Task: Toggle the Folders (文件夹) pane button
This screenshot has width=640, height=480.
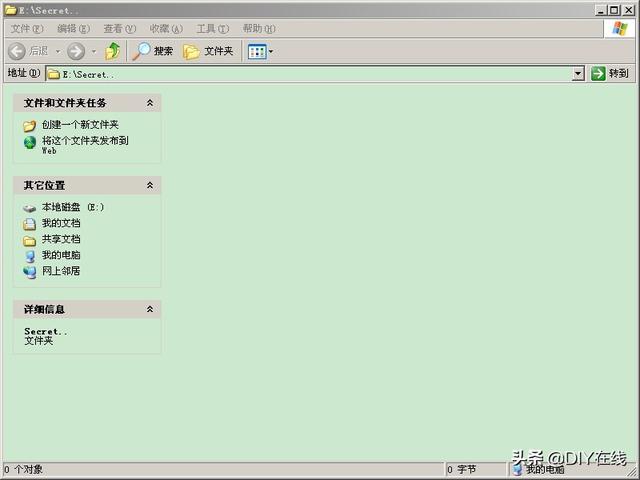Action: pos(208,51)
